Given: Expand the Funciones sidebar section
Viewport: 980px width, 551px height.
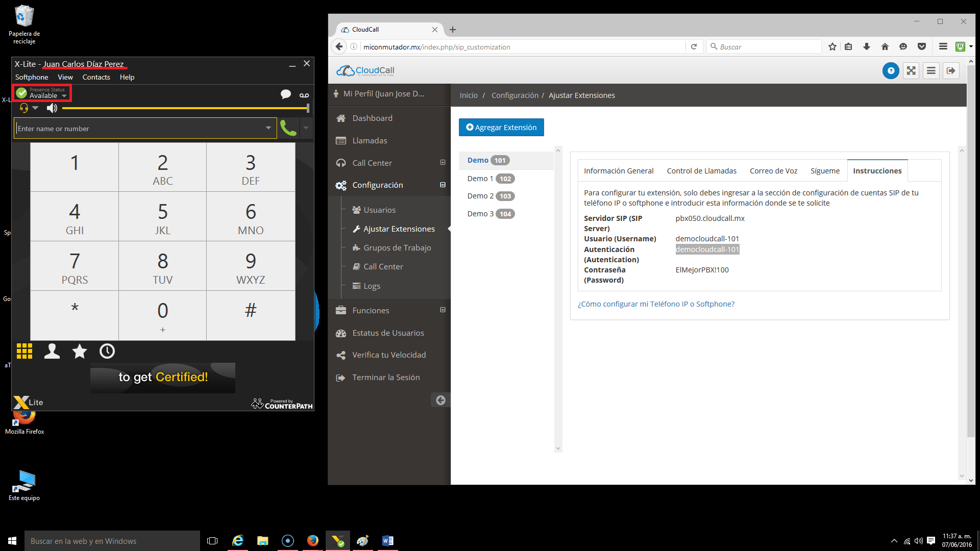Looking at the screenshot, I should pos(443,310).
